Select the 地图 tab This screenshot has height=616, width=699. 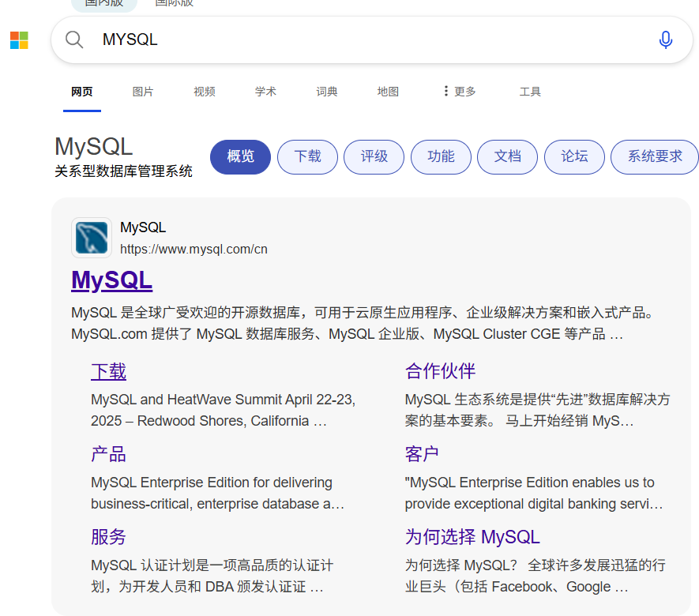click(388, 92)
